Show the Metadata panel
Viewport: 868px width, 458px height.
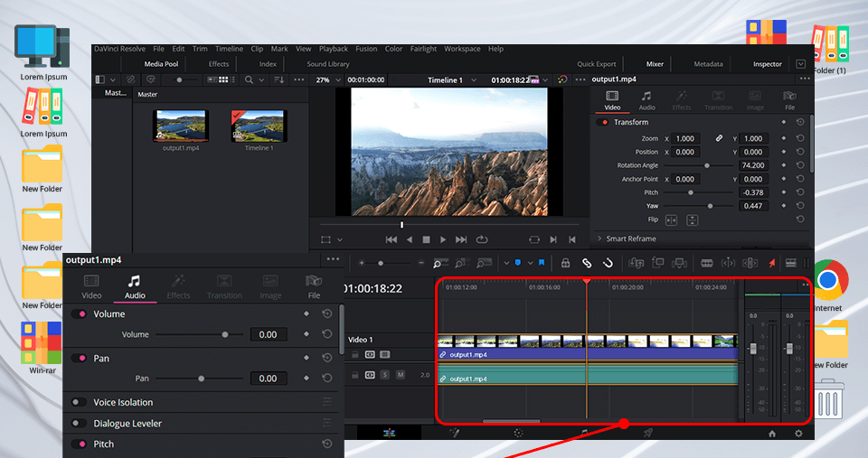(x=708, y=64)
